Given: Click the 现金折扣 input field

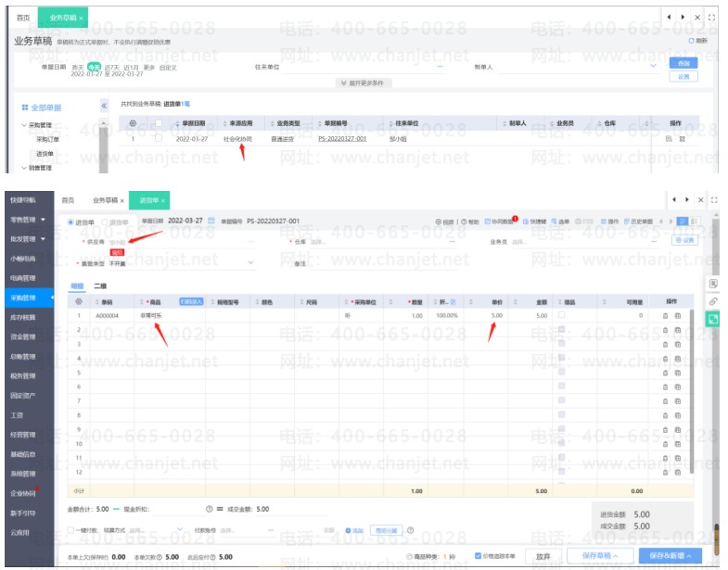Looking at the screenshot, I should click(x=177, y=510).
